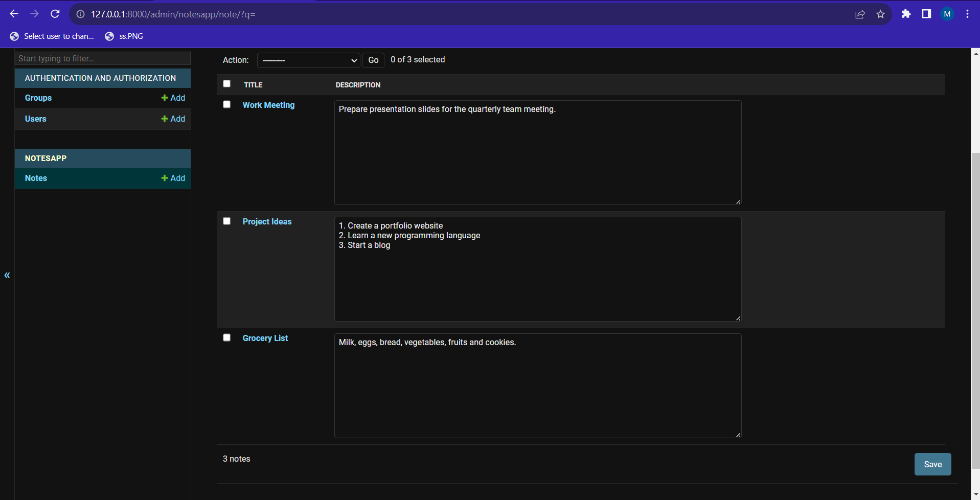This screenshot has height=500, width=980.
Task: Click the Authentication and Authorization header
Action: click(x=100, y=78)
